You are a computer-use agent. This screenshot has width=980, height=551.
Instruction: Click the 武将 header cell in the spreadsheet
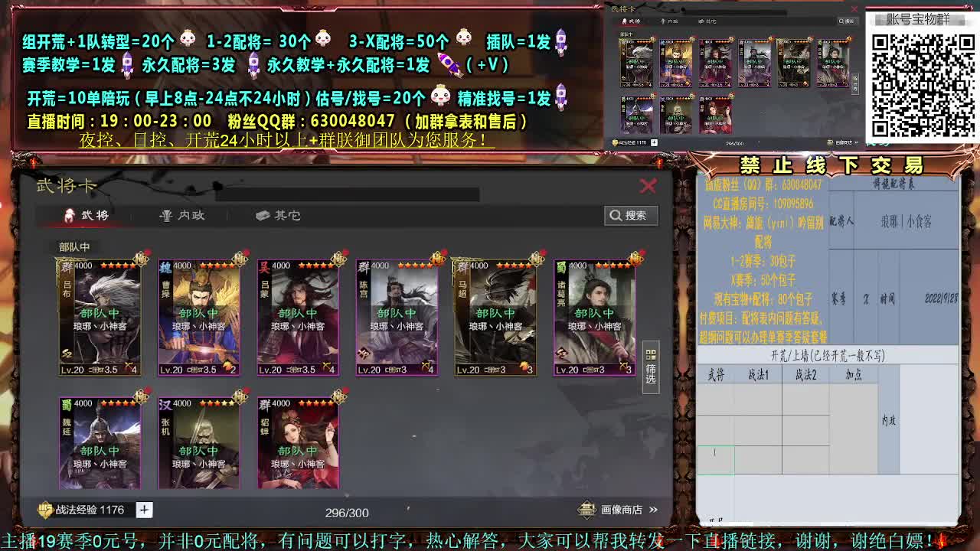pos(715,374)
